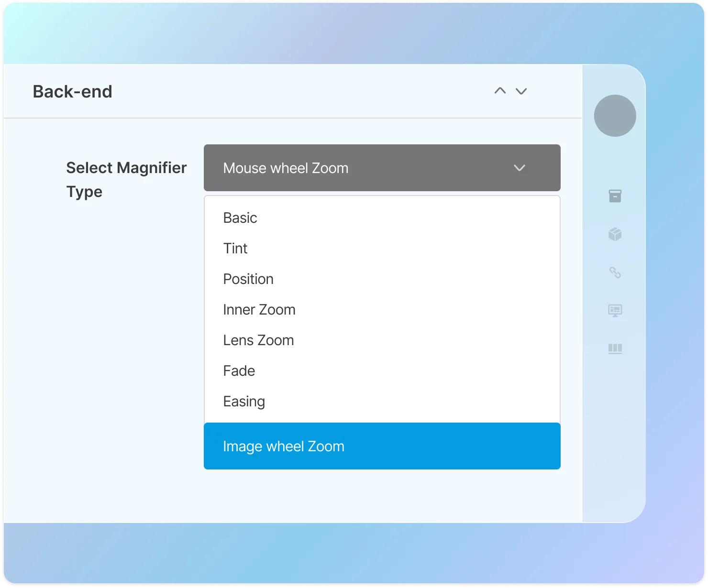Click the round gray profile avatar
Viewport: 708px width, 588px height.
pyautogui.click(x=615, y=116)
